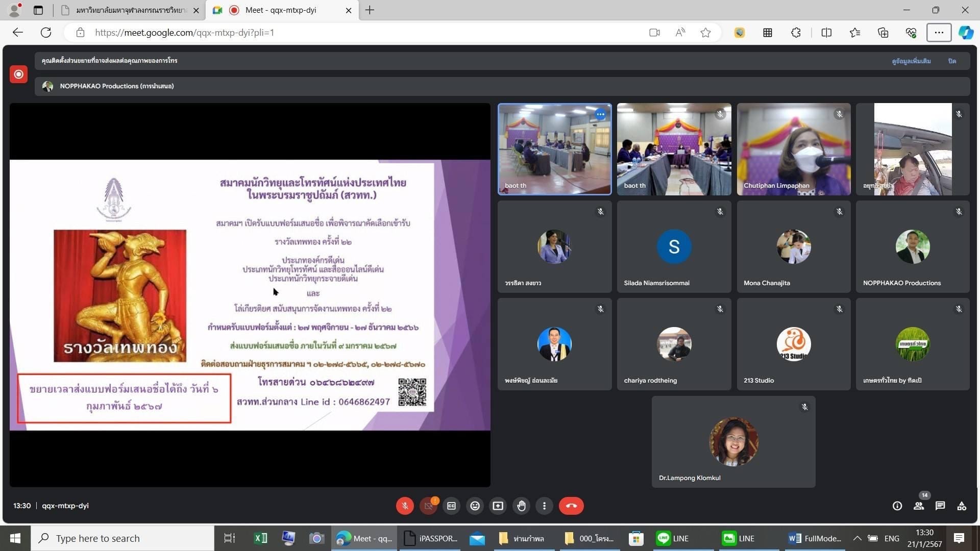Viewport: 980px width, 551px height.
Task: Open the Extensions puzzle icon
Action: pos(796,33)
